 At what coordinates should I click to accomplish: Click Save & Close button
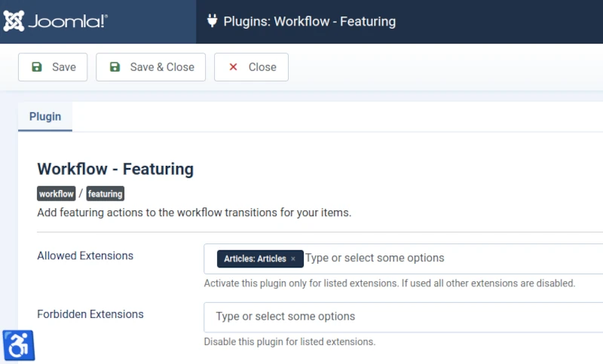[x=151, y=67]
